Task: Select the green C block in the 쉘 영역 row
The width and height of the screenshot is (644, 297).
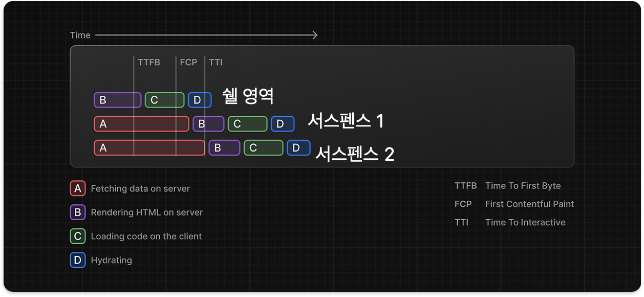Action: tap(164, 100)
